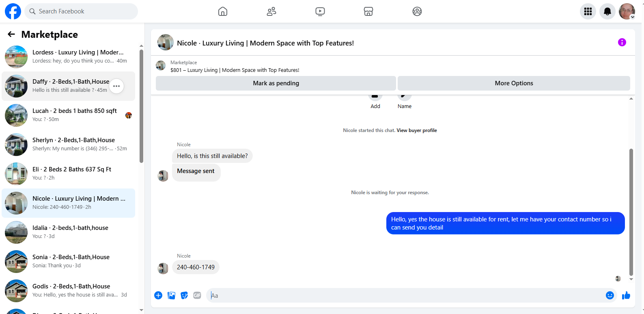Click the blue reply message bubble
The width and height of the screenshot is (644, 314).
tap(506, 223)
